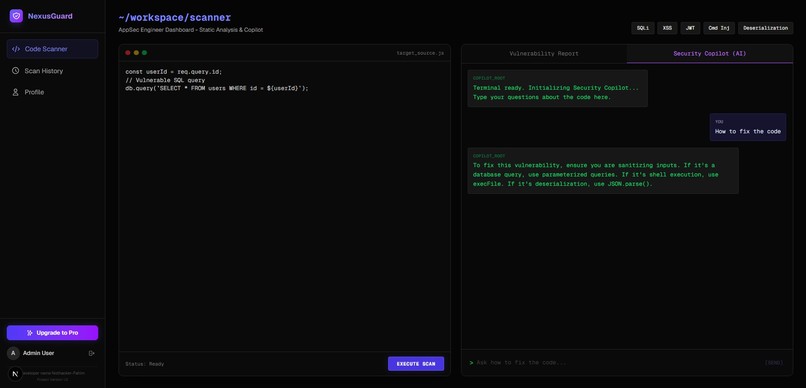Image resolution: width=806 pixels, height=388 pixels.
Task: Click the EXECUTE SCAN button
Action: point(416,364)
